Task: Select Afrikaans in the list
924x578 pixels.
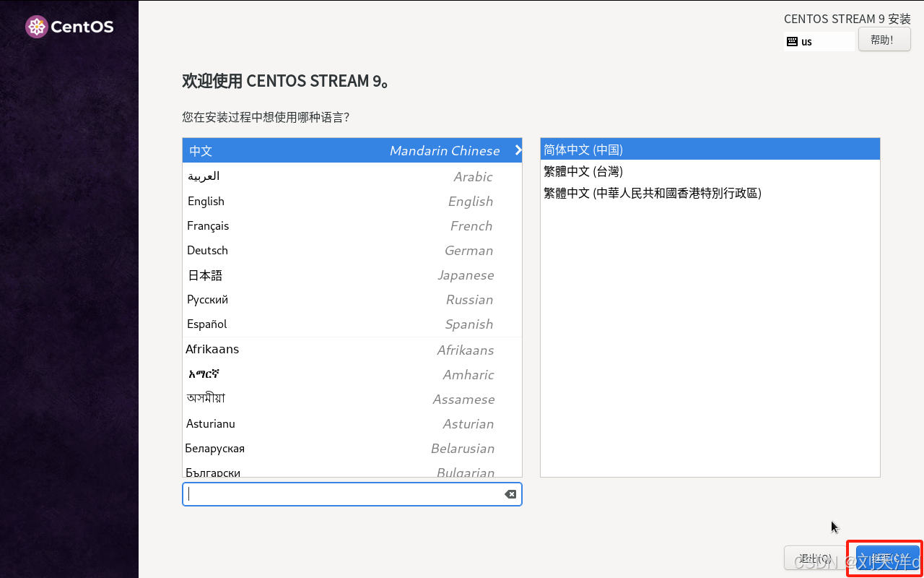Action: (x=352, y=350)
